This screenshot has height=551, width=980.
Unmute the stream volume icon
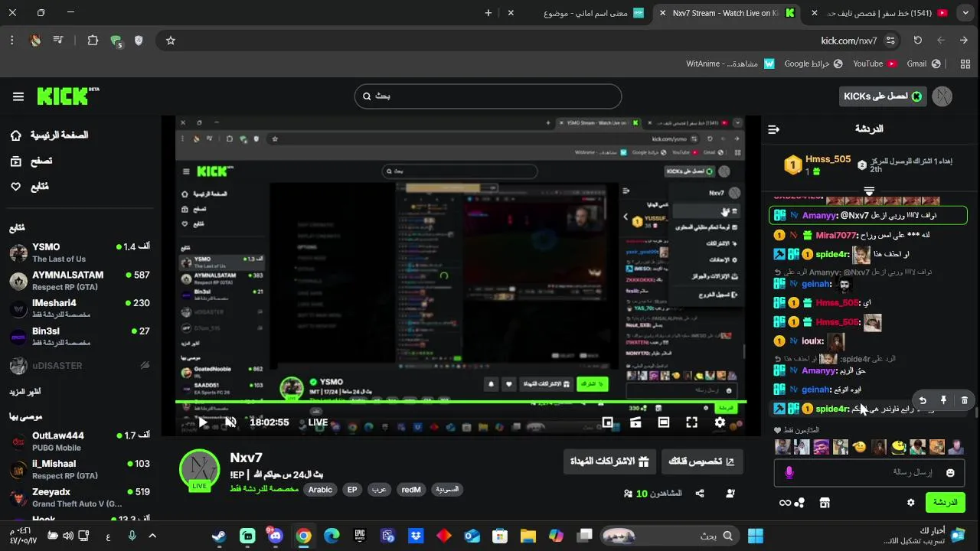coord(230,422)
